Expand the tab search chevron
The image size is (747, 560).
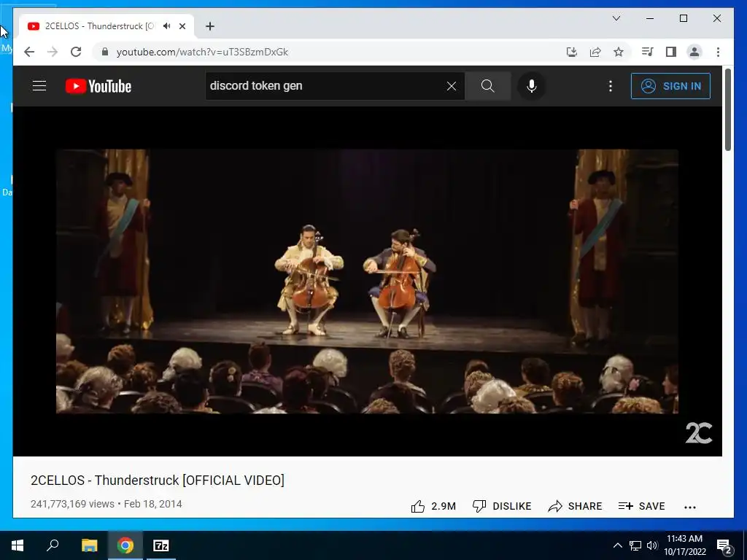[x=616, y=18]
